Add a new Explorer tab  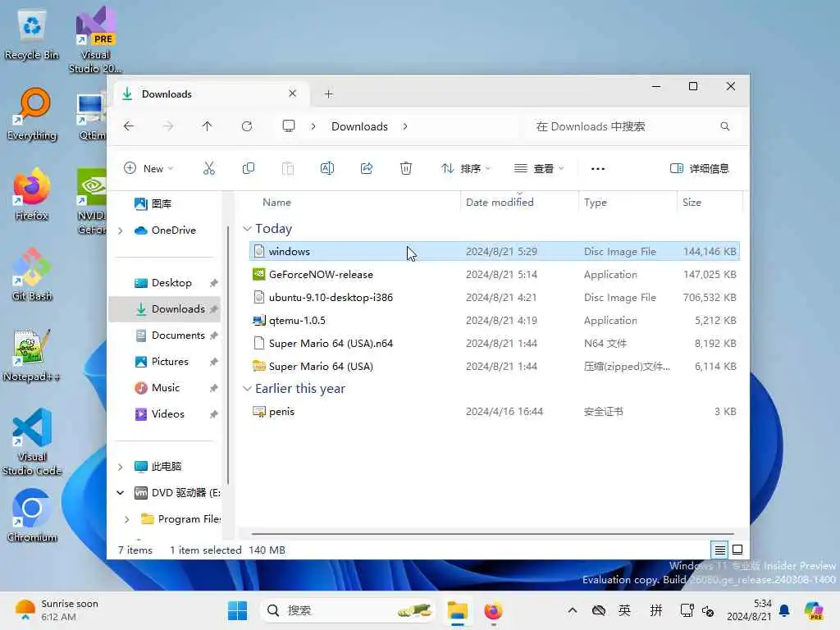[x=329, y=94]
